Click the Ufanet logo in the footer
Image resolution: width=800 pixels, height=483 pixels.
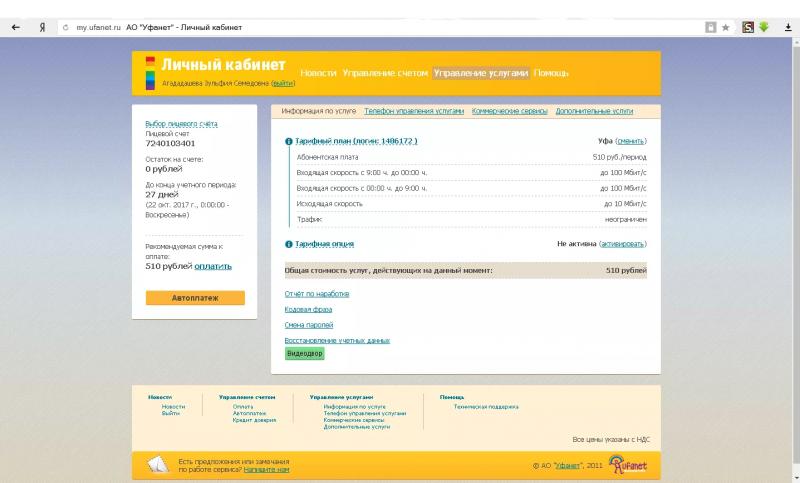click(628, 464)
